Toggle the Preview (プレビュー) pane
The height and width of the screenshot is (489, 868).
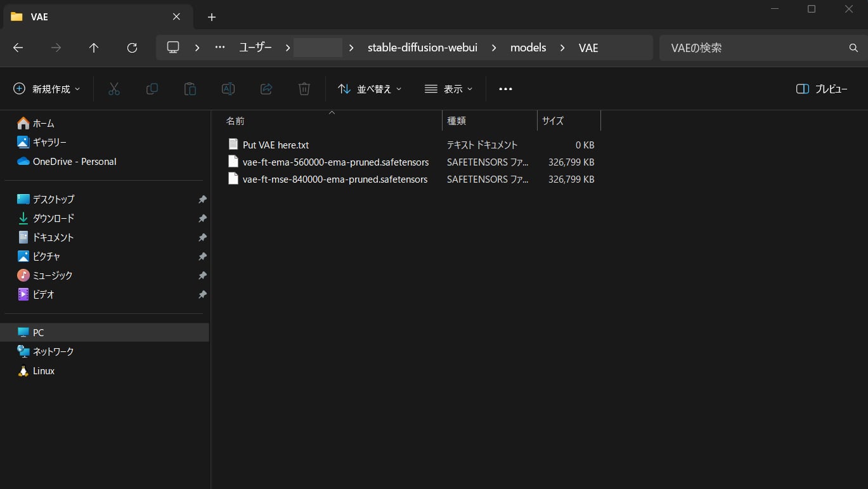pos(822,89)
